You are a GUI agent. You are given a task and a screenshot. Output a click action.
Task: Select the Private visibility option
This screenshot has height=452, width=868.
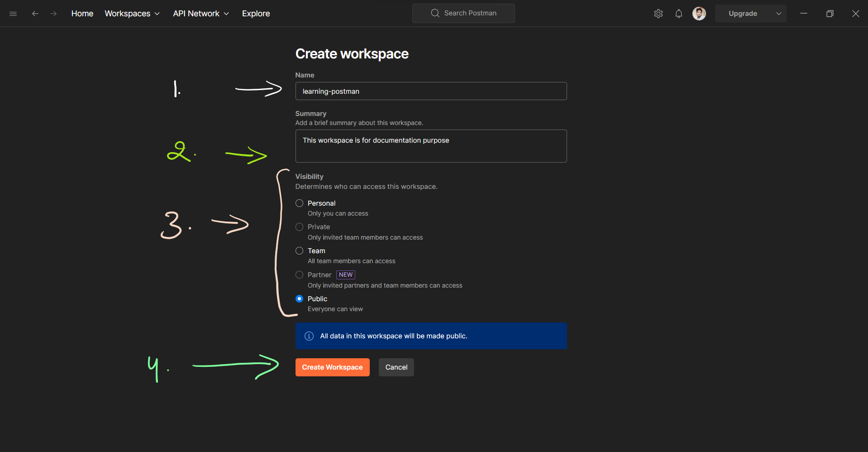click(299, 227)
